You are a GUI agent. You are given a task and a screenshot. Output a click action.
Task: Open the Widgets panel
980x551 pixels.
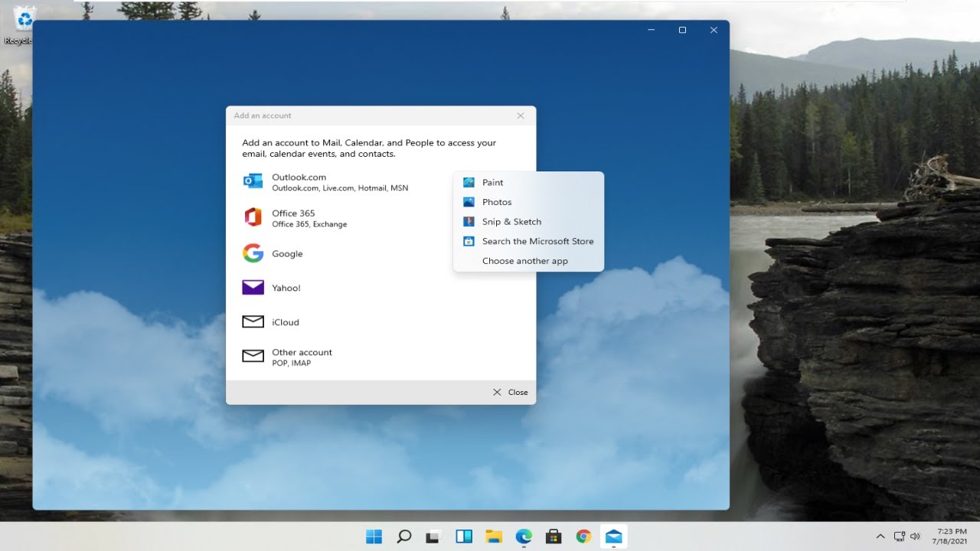coord(464,536)
